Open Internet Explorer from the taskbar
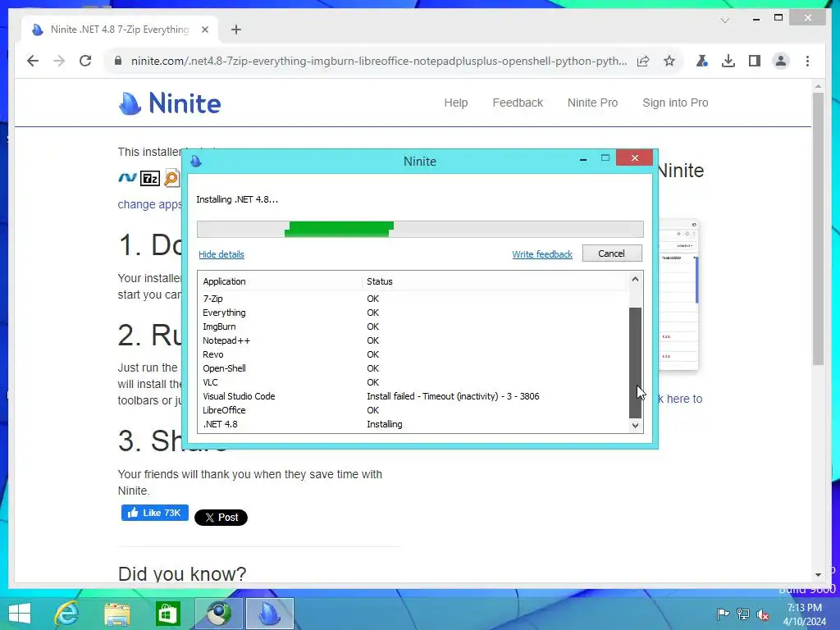 [66, 614]
